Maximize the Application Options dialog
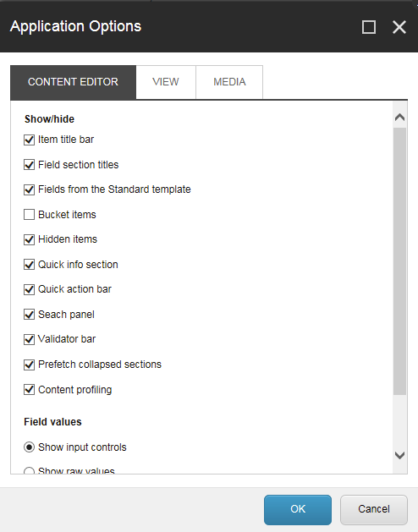418x532 pixels. tap(369, 27)
